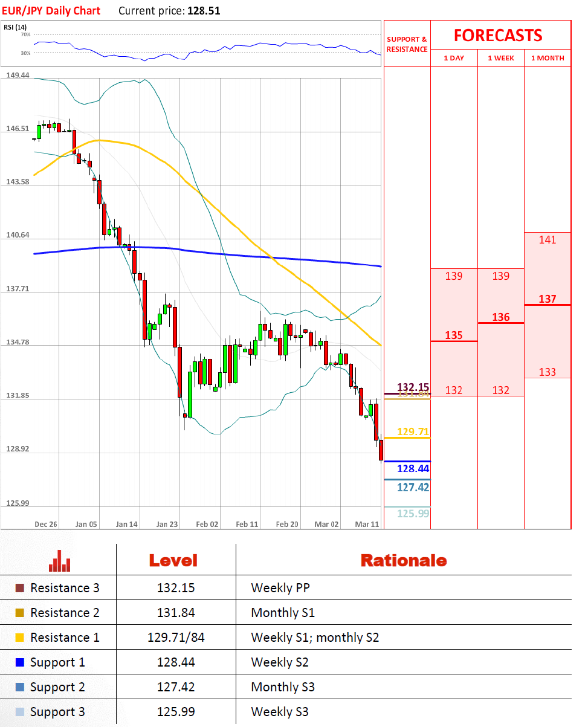Select the Resistance 3 row label

coord(65,588)
